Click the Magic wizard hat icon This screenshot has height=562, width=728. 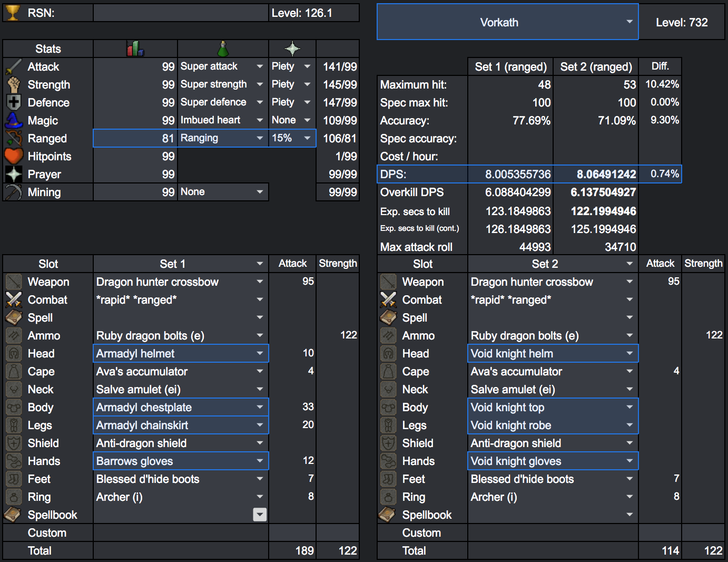[x=14, y=120]
